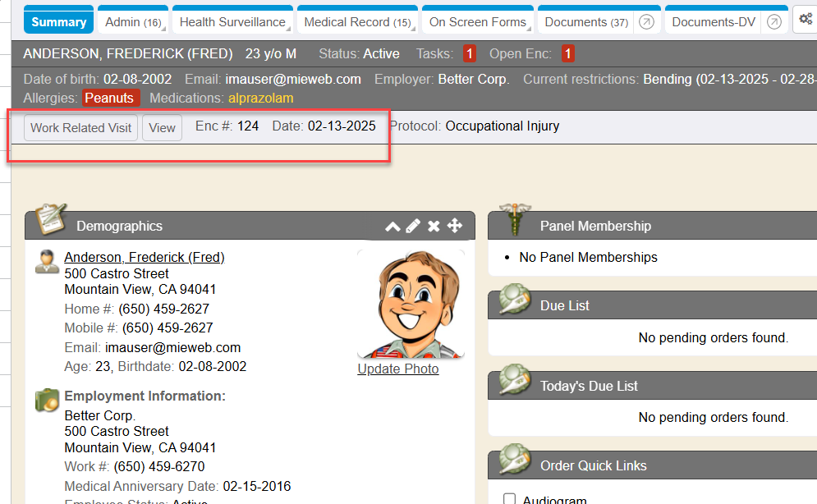Close the Demographics panel with the X icon
This screenshot has width=817, height=504.
click(x=434, y=226)
